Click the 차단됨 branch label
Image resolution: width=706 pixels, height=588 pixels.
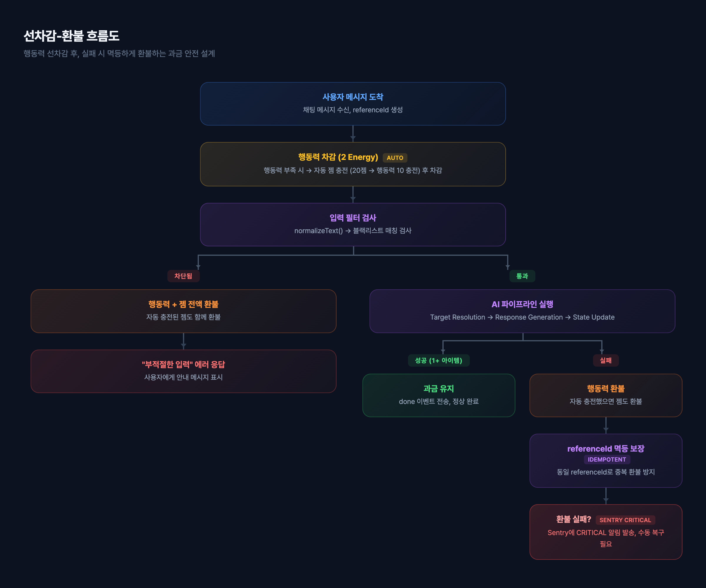tap(183, 276)
